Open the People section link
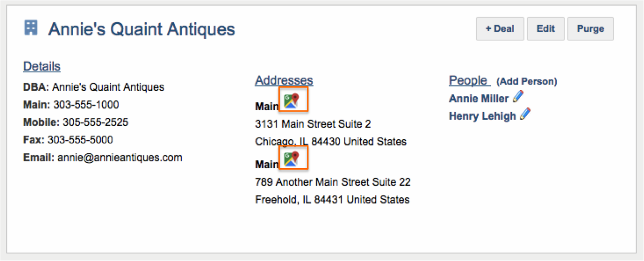 point(469,80)
